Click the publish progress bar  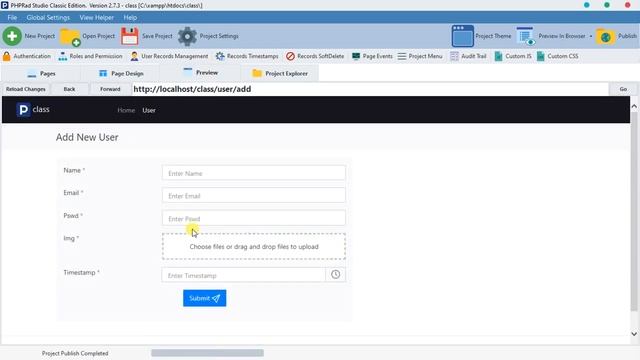pos(207,353)
